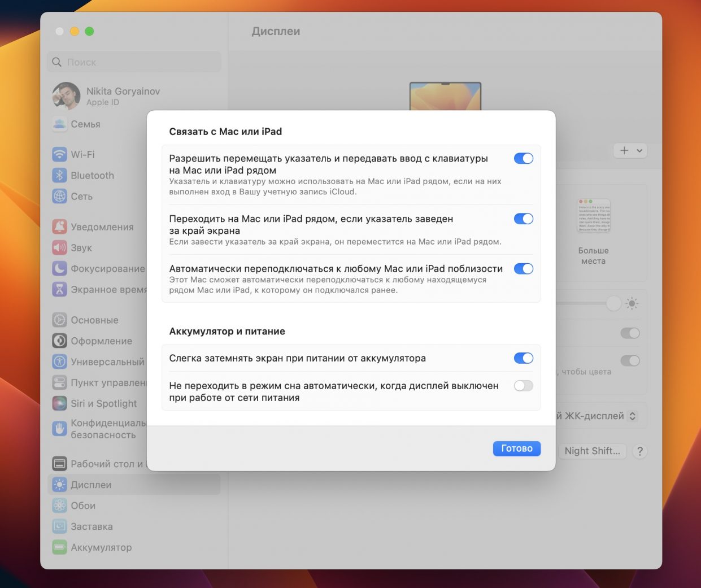Toggle Переходить на Mac или iPad рядом

(x=524, y=219)
